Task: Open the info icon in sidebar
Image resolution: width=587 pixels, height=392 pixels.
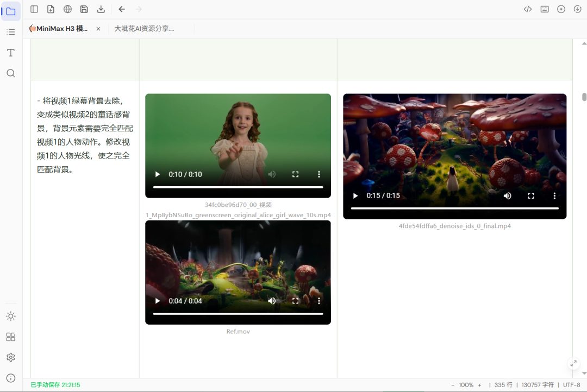Action: click(x=11, y=378)
